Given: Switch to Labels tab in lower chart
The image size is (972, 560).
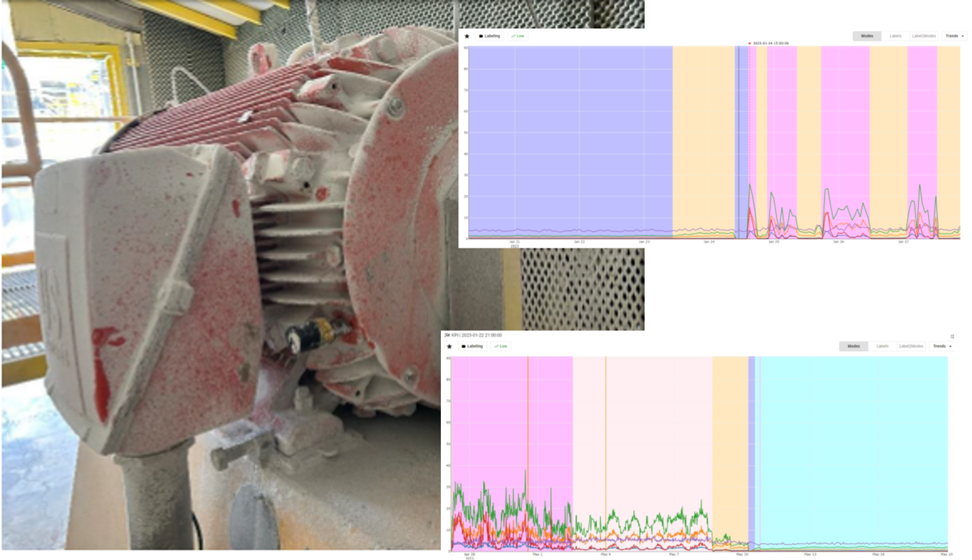Looking at the screenshot, I should pyautogui.click(x=882, y=346).
